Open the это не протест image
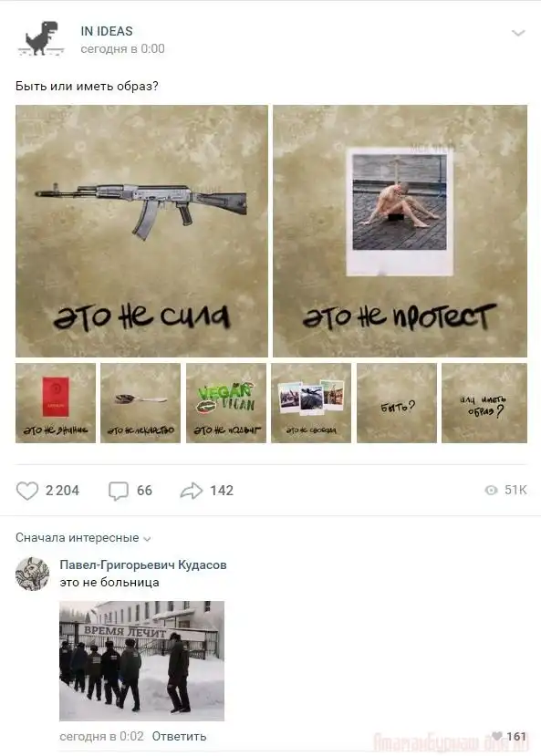Screen dimensions: 541x756 (x=401, y=231)
